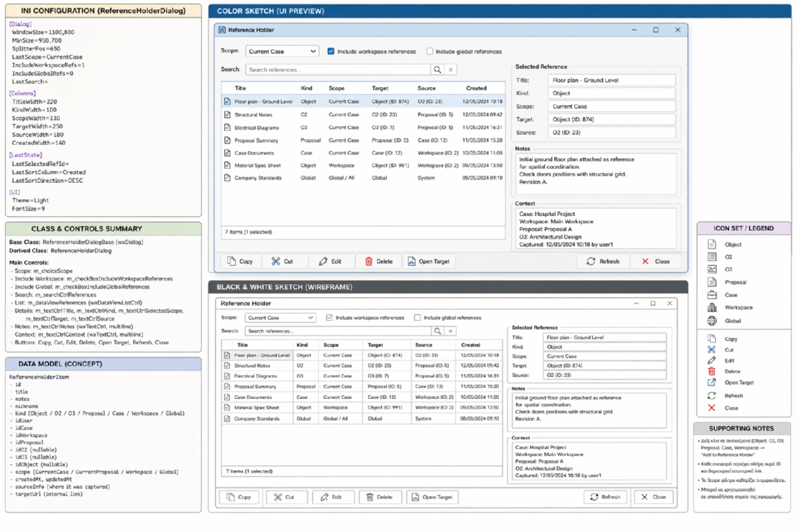Click the Case briefcase icon in the legend

coord(712,295)
